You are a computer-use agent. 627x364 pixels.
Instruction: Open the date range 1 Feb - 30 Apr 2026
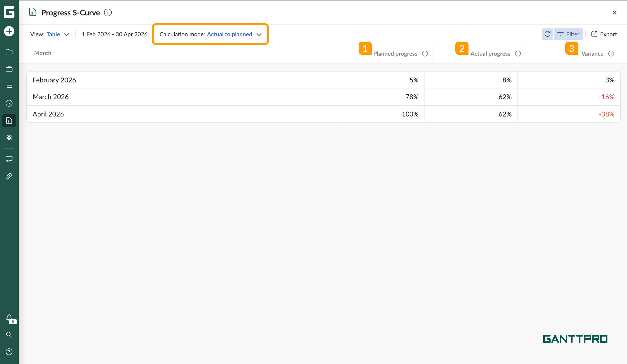tap(115, 34)
